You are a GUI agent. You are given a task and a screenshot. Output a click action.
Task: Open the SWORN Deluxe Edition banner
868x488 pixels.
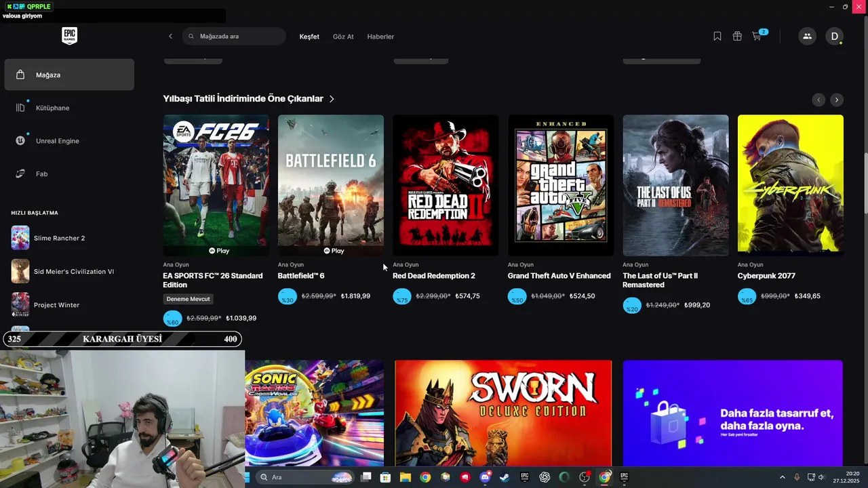coord(503,413)
